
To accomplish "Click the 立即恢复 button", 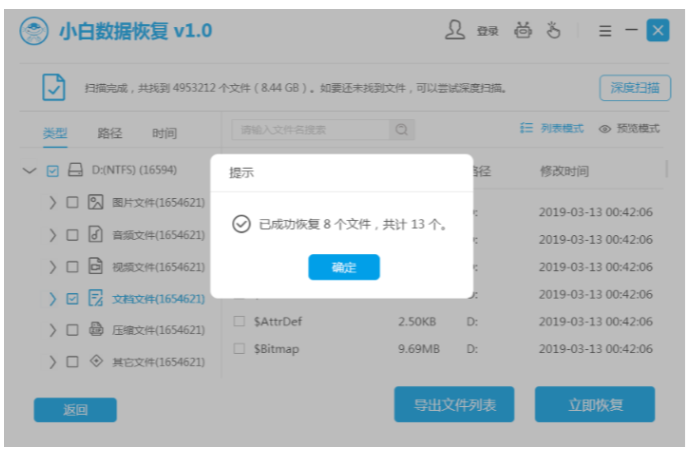I will click(594, 405).
